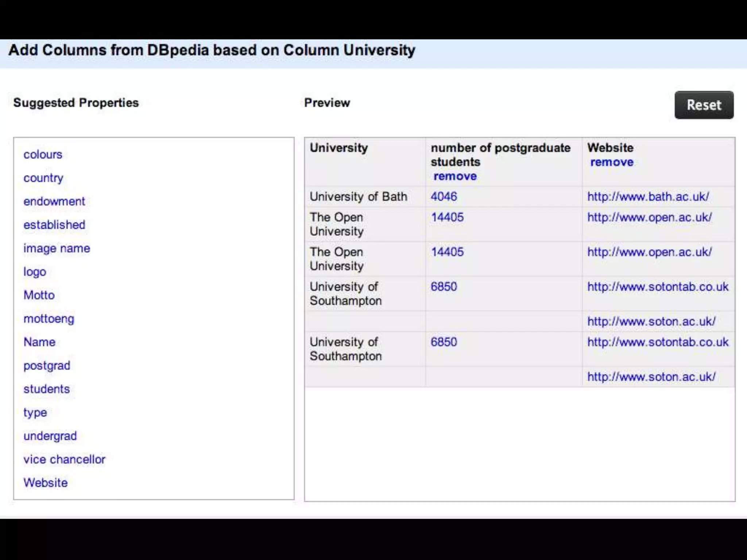The width and height of the screenshot is (747, 560).
Task: Click the established property link
Action: [x=54, y=225]
